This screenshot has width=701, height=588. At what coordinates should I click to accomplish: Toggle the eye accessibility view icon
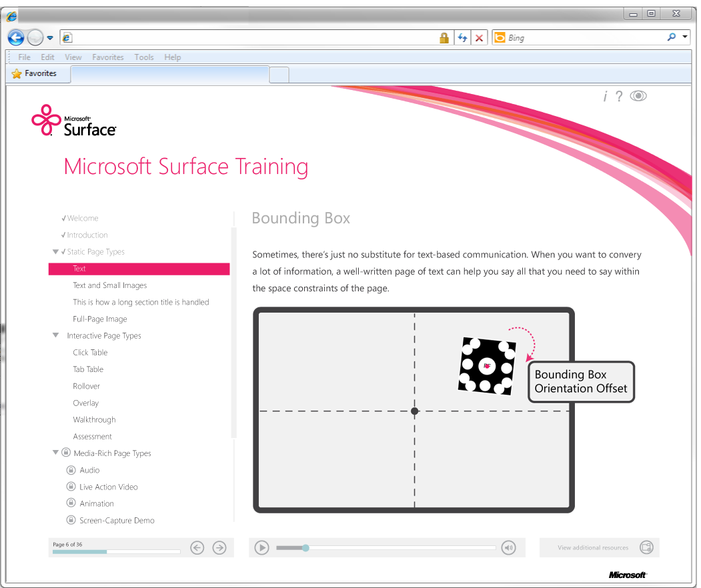coord(638,96)
